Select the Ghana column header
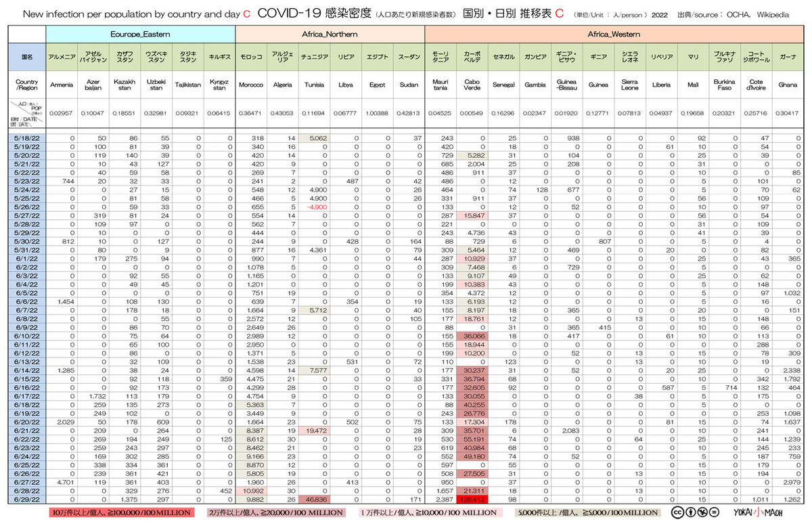The image size is (812, 524). point(788,85)
